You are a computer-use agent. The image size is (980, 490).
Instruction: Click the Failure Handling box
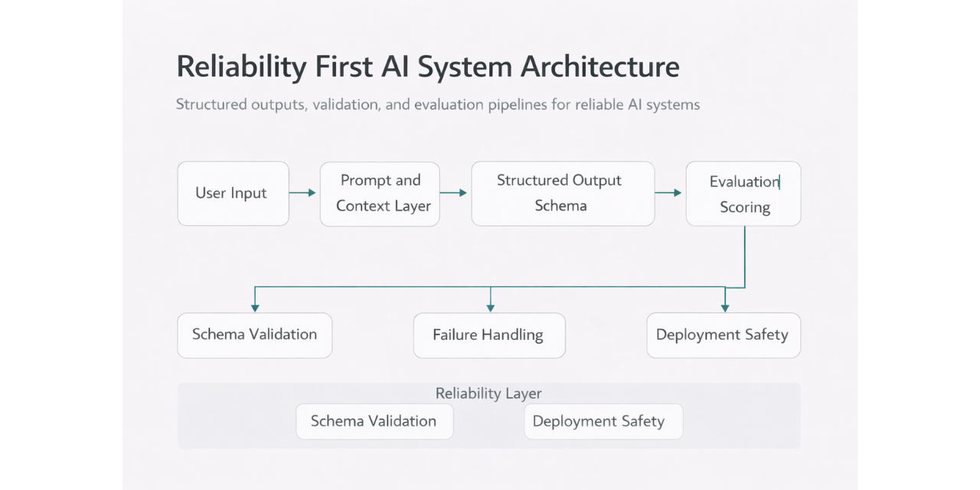489,335
